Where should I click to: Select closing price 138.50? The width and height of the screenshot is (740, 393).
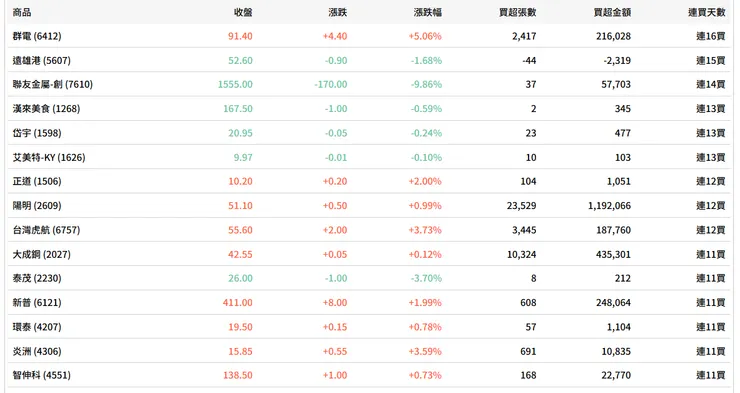tap(238, 376)
